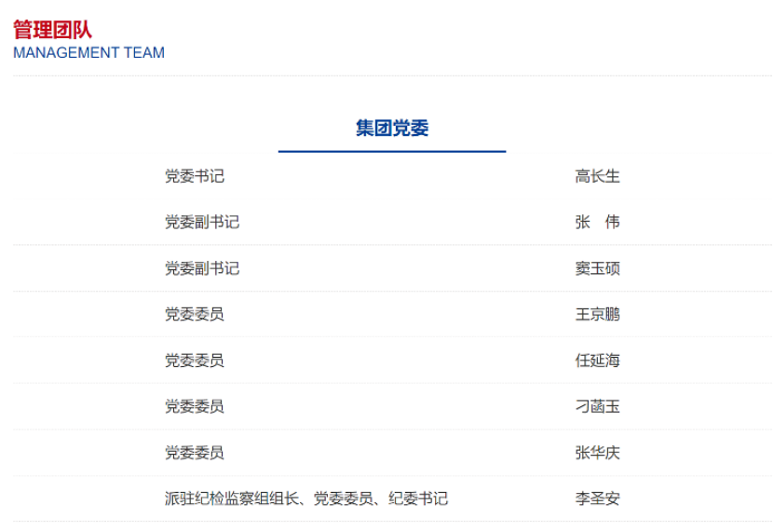774x532 pixels.
Task: Select the name 李圣安
Action: pos(597,498)
